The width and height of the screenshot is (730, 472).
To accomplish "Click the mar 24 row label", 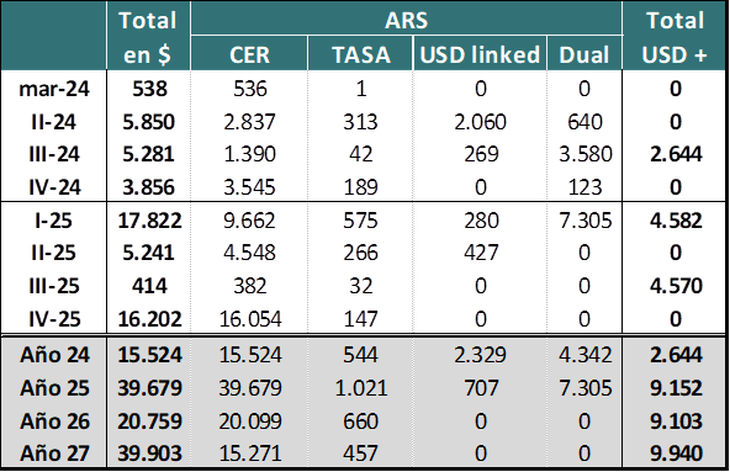I will click(x=55, y=91).
